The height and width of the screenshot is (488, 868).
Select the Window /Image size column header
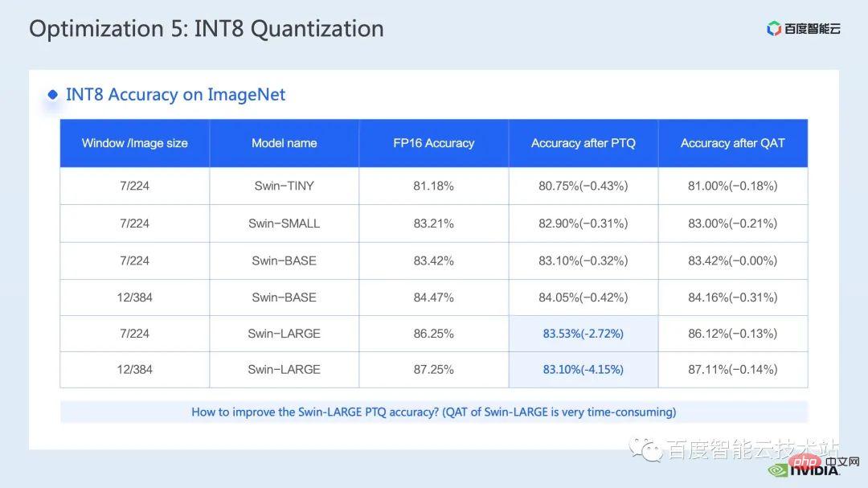coord(134,143)
